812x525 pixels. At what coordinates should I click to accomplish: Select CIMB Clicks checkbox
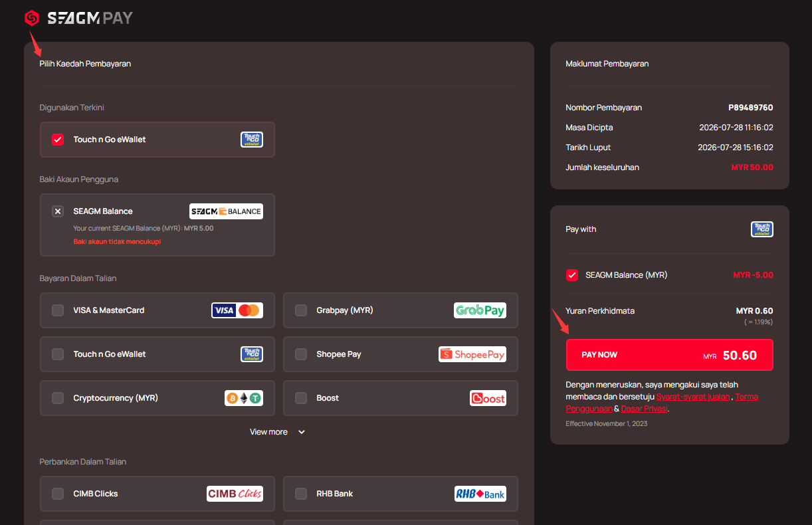(x=58, y=494)
